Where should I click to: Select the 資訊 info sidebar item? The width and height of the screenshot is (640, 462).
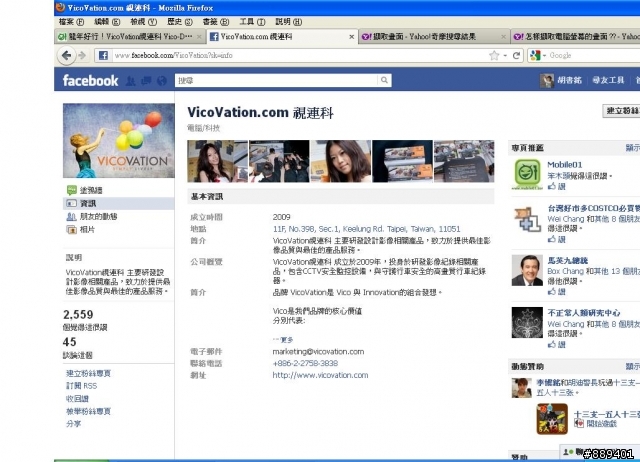click(119, 203)
